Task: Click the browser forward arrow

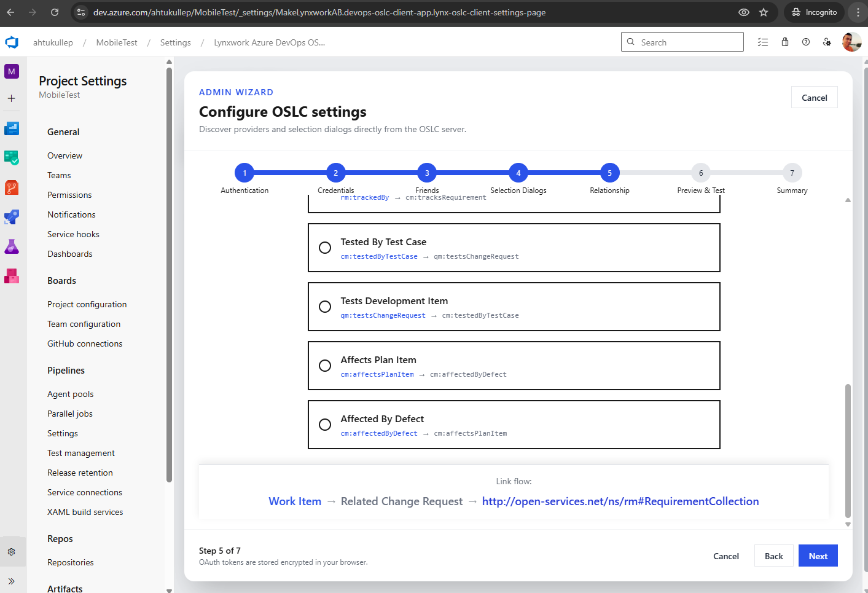Action: 33,12
